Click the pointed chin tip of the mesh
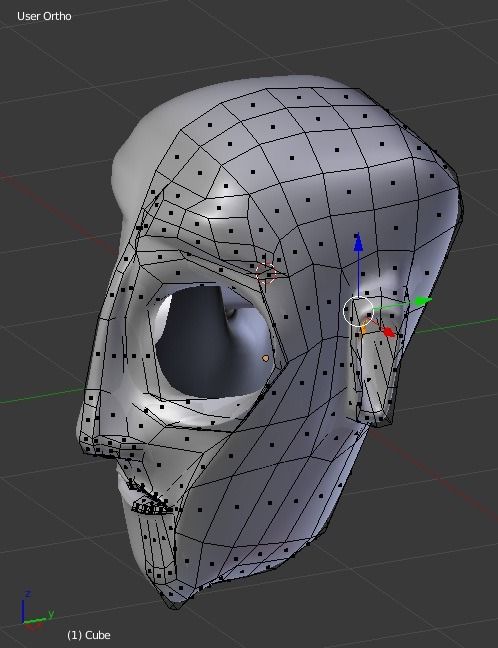This screenshot has width=498, height=648. point(174,604)
